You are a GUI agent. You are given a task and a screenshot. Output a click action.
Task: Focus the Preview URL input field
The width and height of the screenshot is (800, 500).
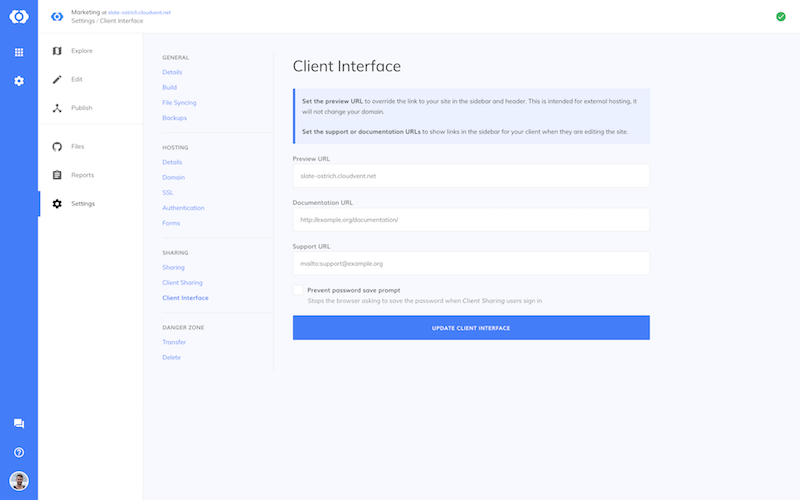[x=471, y=176]
